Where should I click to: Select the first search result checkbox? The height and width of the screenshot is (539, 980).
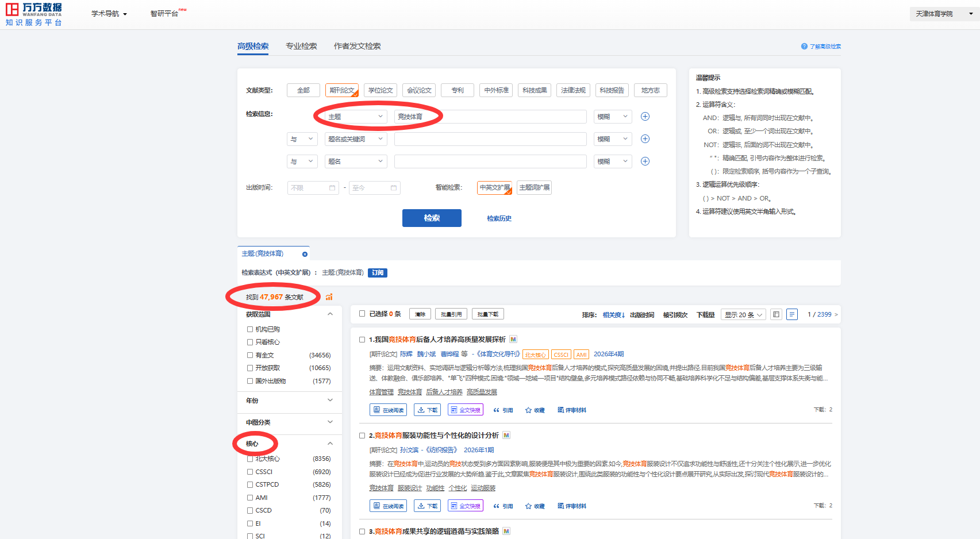pyautogui.click(x=362, y=340)
